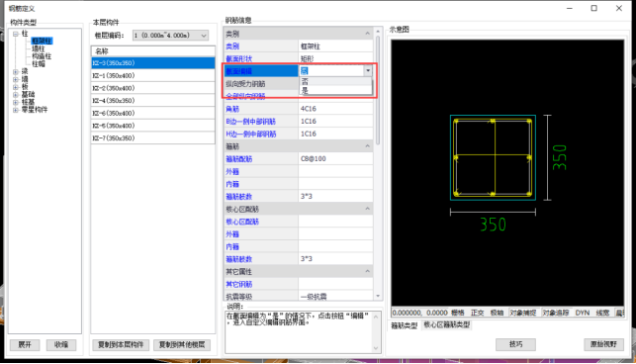Select component KZ-2(350x400) in the list
The image size is (636, 364).
click(x=153, y=88)
